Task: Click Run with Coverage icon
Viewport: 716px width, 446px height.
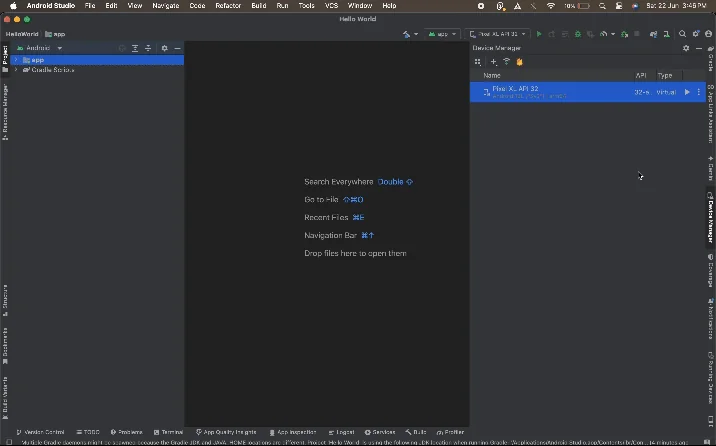Action: 590,34
